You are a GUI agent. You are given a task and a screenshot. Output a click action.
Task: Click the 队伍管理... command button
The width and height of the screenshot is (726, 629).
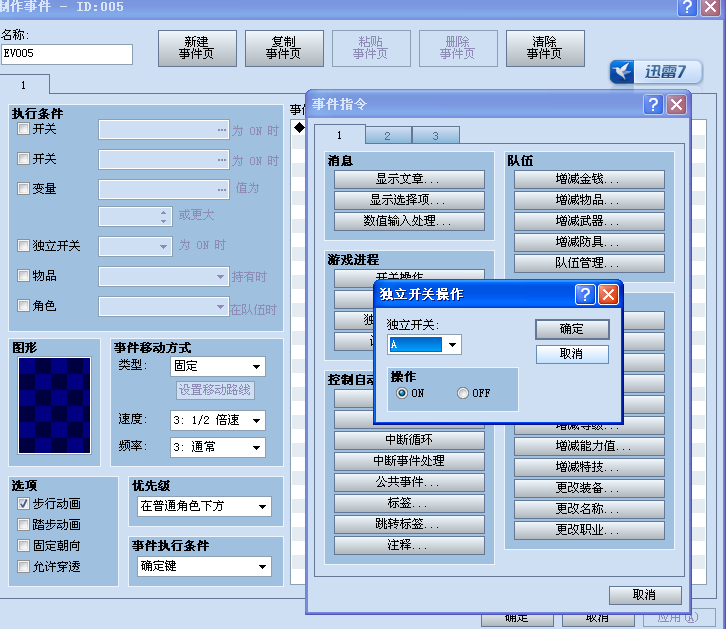(589, 263)
